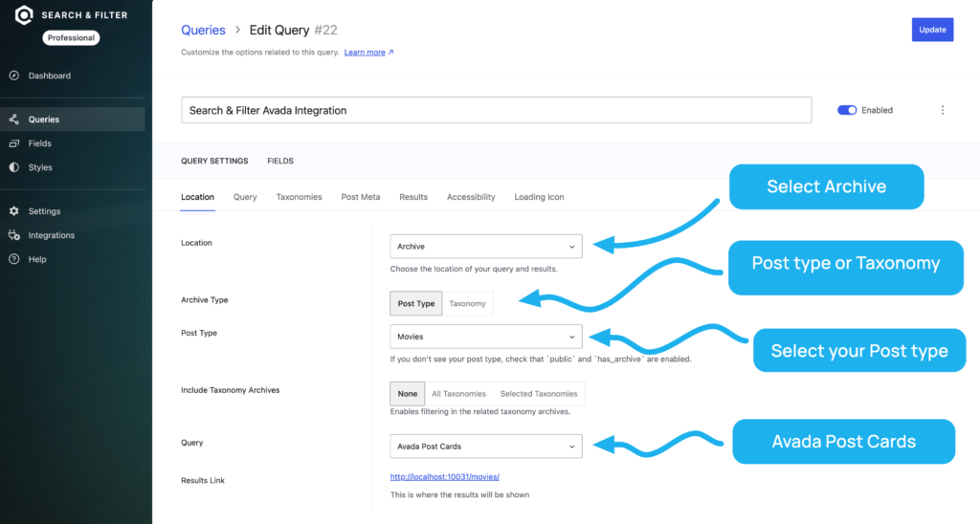Click the Integrations plug icon
Viewport: 980px width, 524px height.
coord(13,235)
